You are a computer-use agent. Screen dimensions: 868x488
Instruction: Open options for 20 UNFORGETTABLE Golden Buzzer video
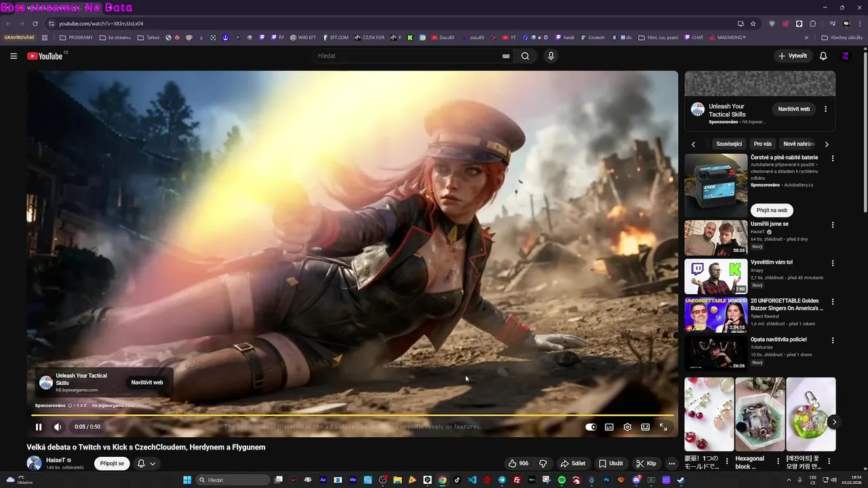[x=833, y=301]
